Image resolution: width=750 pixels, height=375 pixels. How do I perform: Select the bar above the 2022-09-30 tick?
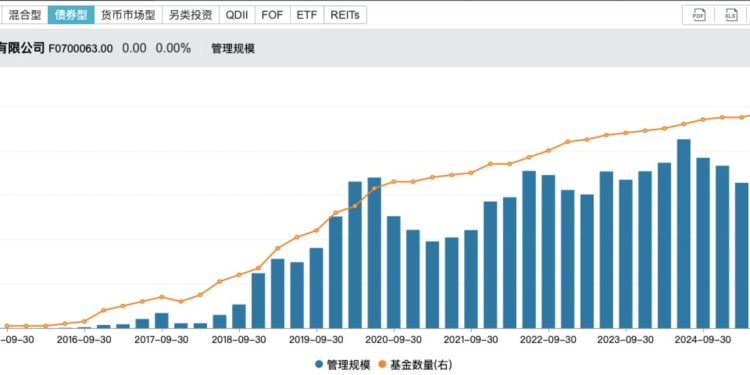[548, 252]
